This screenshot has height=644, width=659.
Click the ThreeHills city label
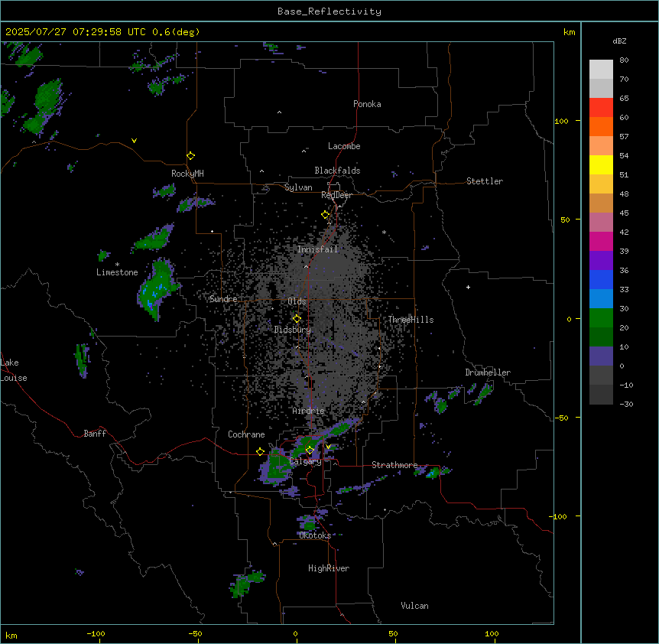click(x=411, y=320)
